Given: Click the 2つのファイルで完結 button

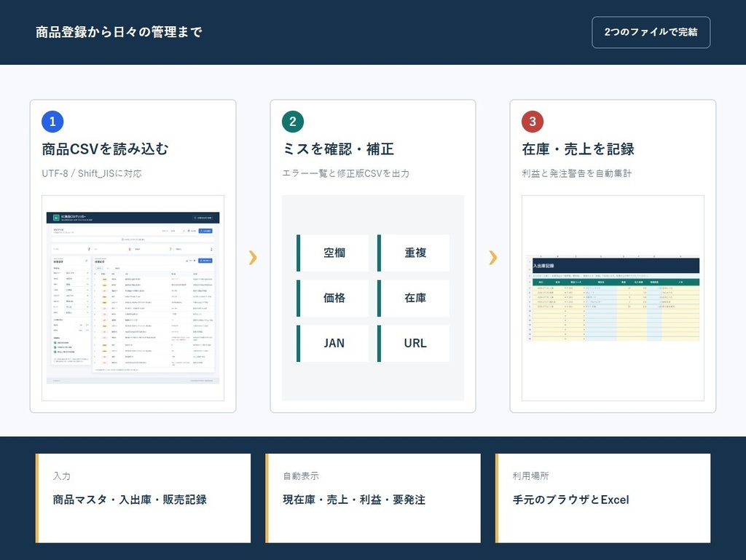Looking at the screenshot, I should click(651, 32).
